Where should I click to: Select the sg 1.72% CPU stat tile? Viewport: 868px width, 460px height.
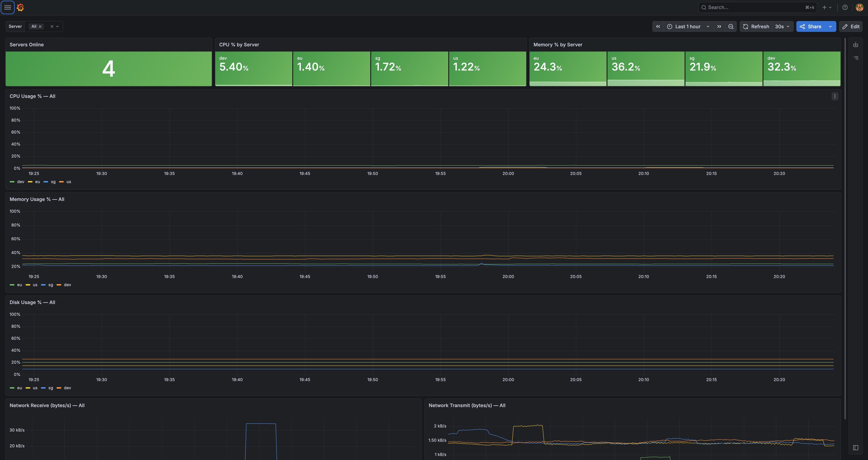[x=409, y=69]
